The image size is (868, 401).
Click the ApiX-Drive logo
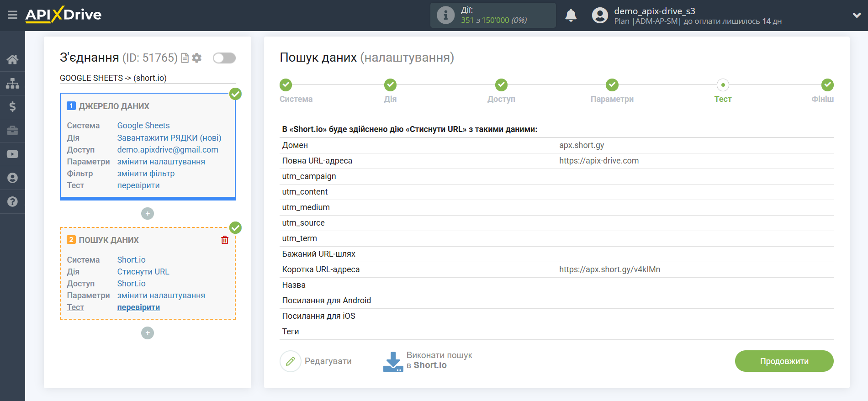[x=64, y=15]
